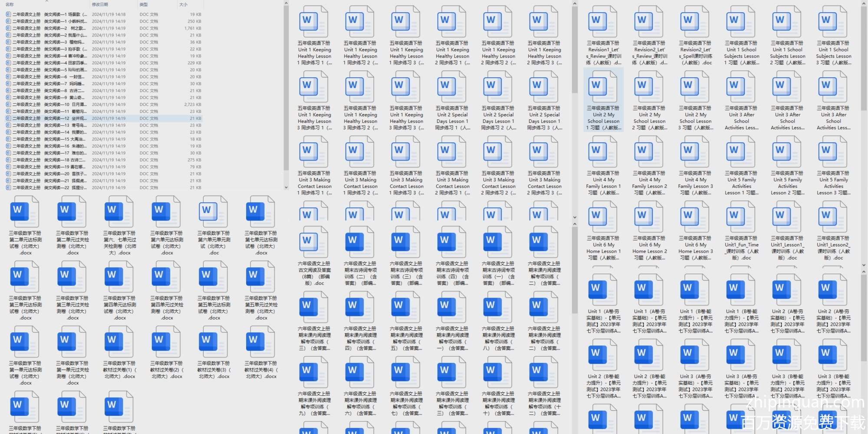Open Unit 4 My Family Lesson 2 习题 icon
The image size is (868, 434).
click(649, 152)
